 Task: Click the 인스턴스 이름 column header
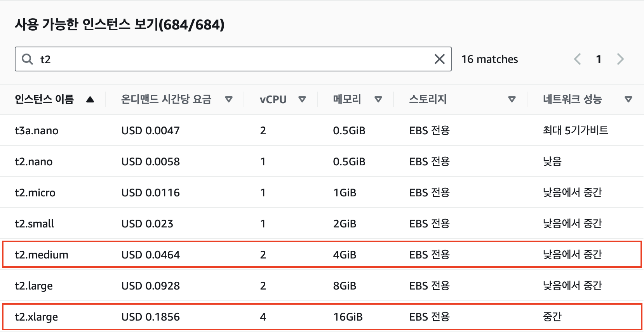click(44, 99)
